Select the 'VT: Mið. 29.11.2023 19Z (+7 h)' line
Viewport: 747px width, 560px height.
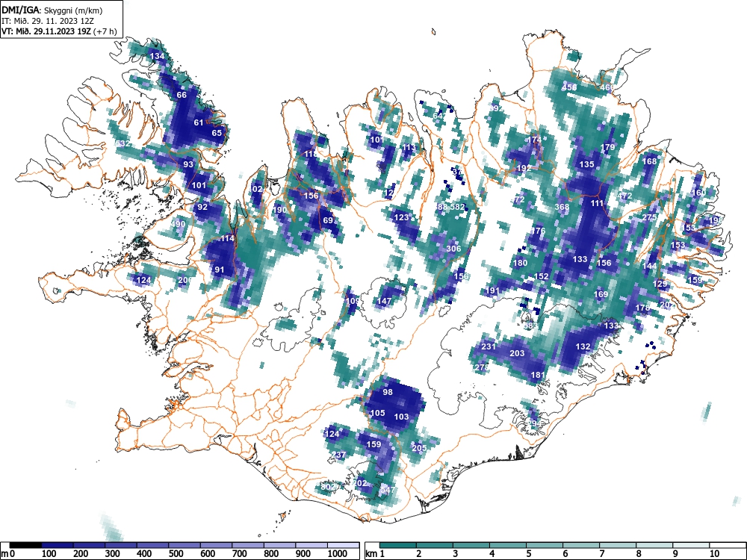point(59,31)
